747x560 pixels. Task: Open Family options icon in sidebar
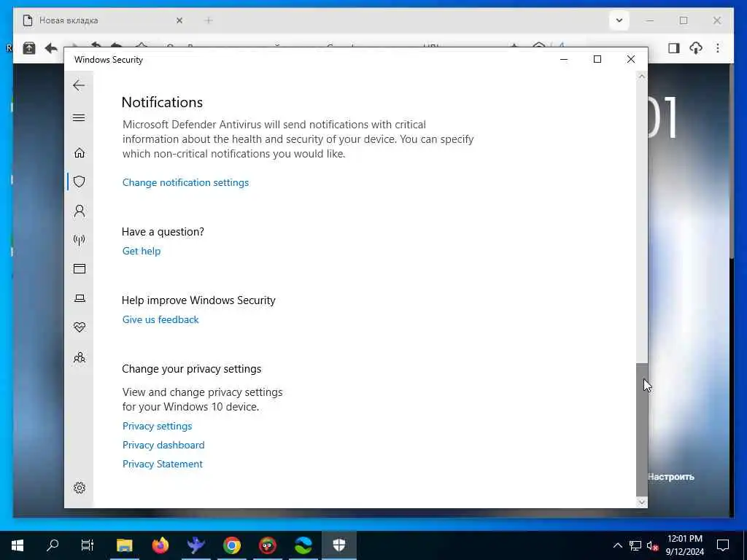pos(80,357)
